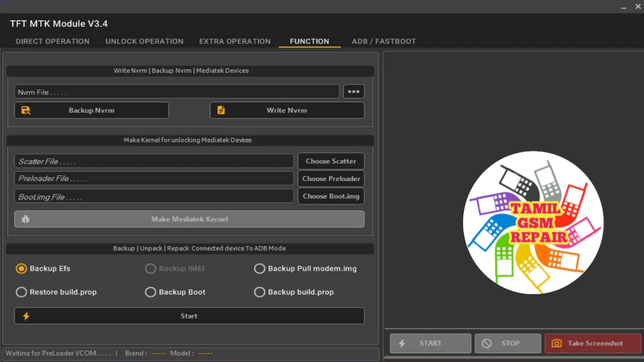Click the Backup Nvrm button

pos(92,110)
